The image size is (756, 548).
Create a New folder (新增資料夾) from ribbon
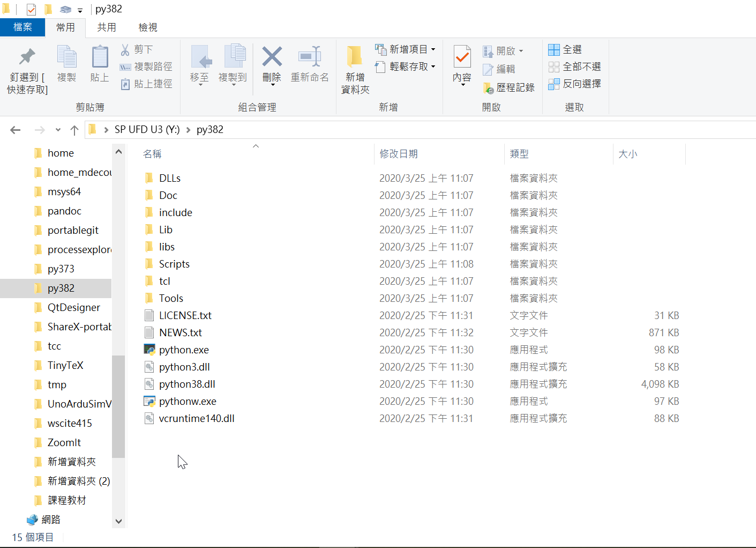pos(355,70)
